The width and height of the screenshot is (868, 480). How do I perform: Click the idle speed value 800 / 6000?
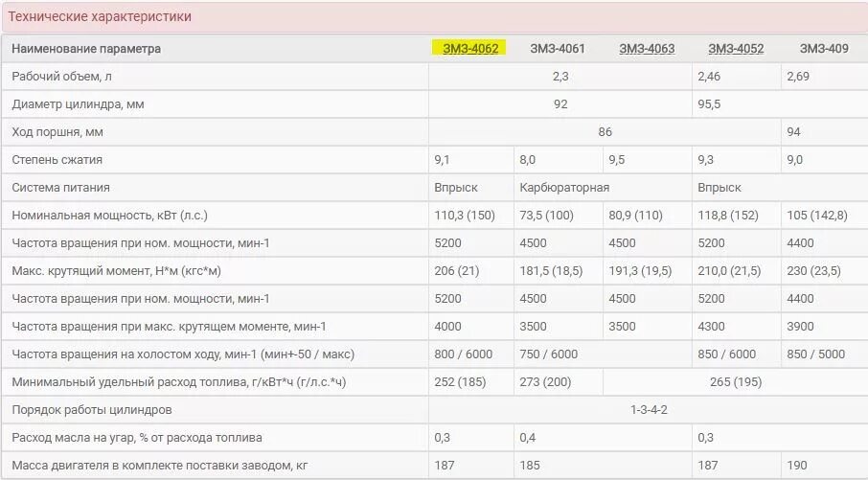464,354
